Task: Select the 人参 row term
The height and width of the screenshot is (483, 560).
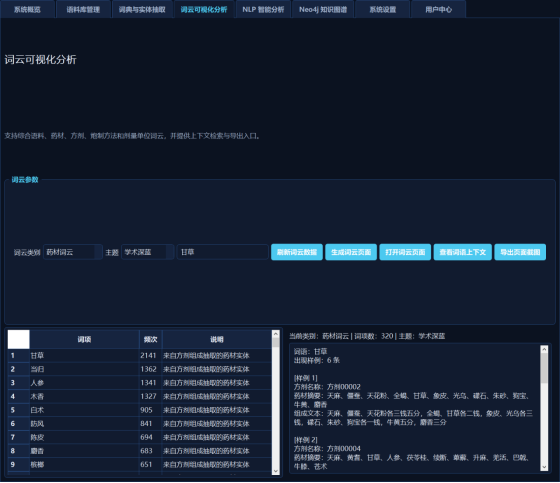Action: pyautogui.click(x=84, y=383)
